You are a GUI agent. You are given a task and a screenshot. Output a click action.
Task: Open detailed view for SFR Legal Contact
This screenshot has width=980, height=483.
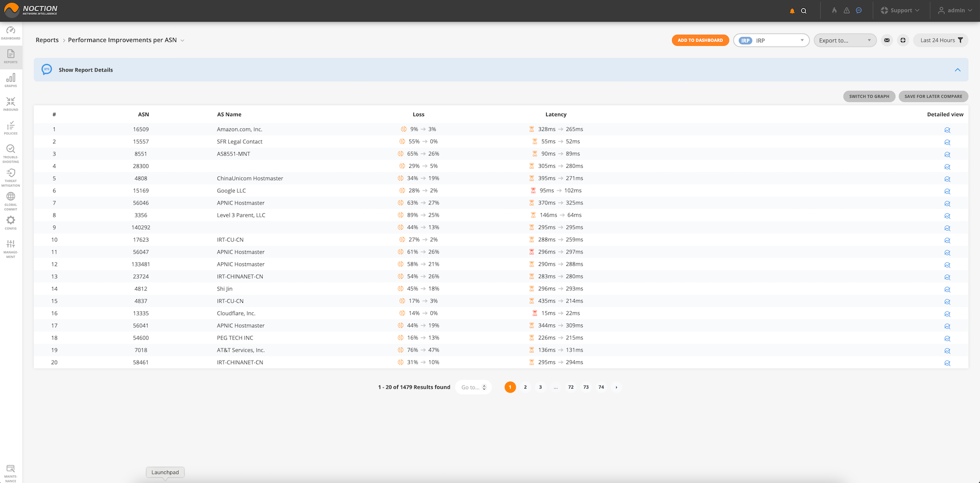tap(947, 142)
